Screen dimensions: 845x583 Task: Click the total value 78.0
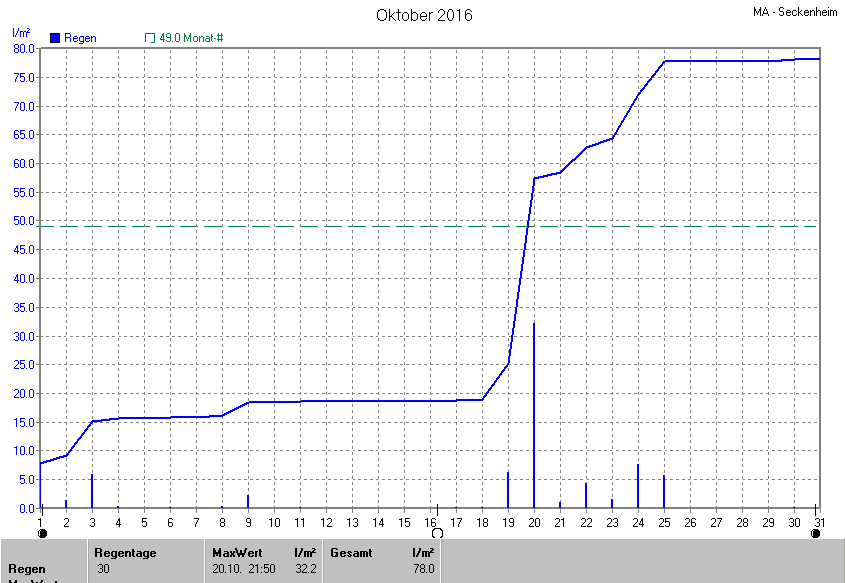pyautogui.click(x=424, y=569)
